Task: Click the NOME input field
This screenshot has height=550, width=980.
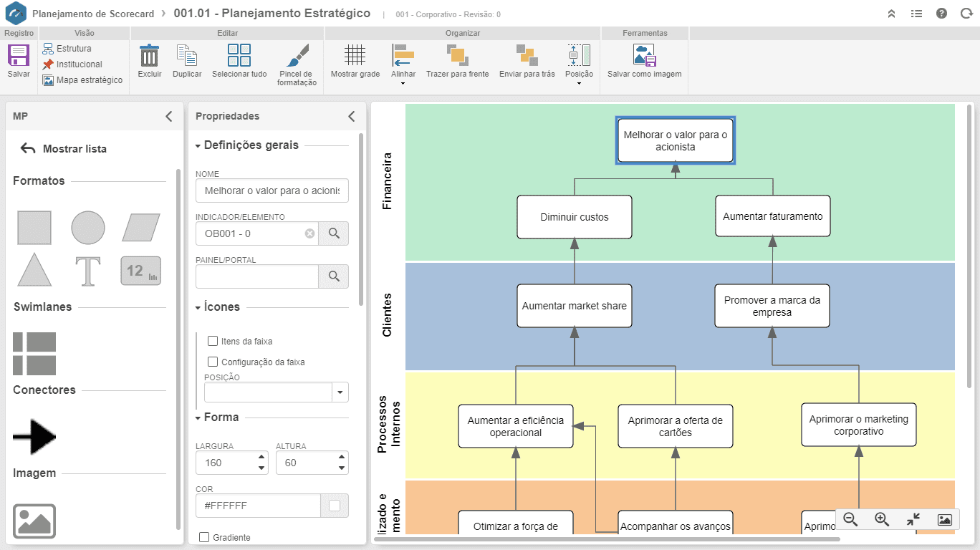Action: point(272,190)
